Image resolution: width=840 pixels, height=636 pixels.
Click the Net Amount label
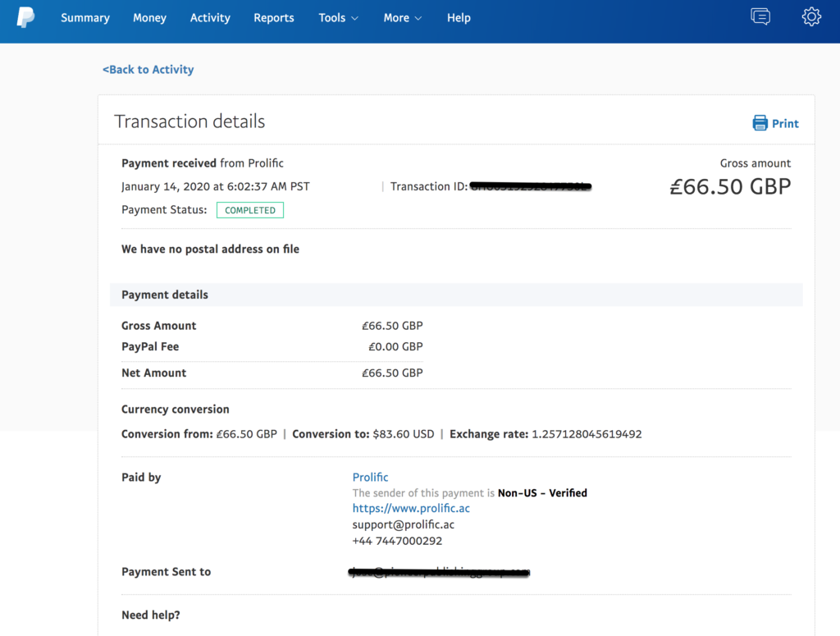pyautogui.click(x=153, y=373)
